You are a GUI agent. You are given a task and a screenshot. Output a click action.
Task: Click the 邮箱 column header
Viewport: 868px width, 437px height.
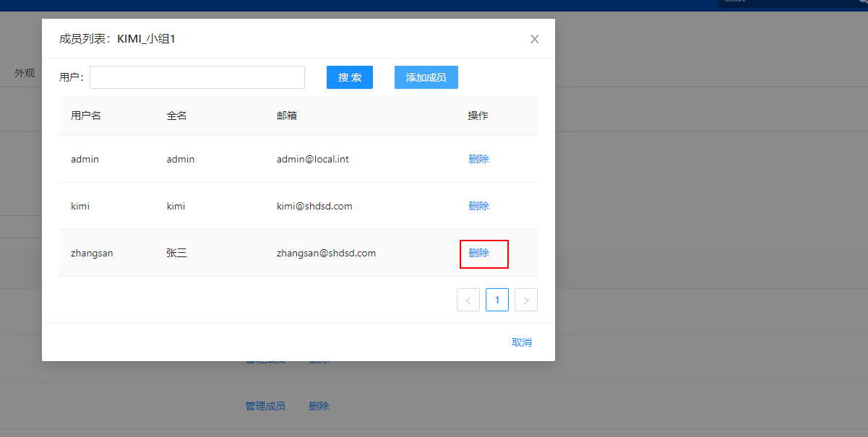click(287, 116)
